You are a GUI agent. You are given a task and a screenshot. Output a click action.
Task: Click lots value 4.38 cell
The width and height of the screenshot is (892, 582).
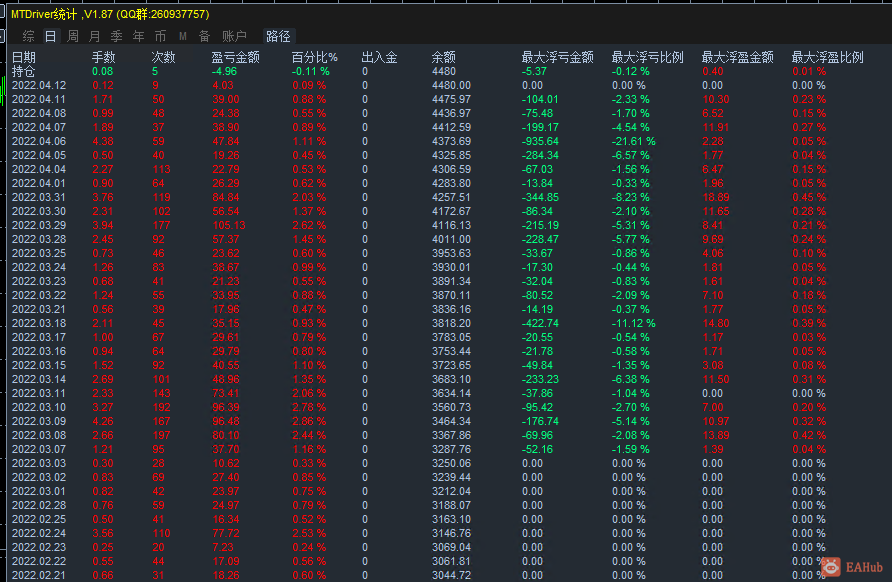click(103, 141)
